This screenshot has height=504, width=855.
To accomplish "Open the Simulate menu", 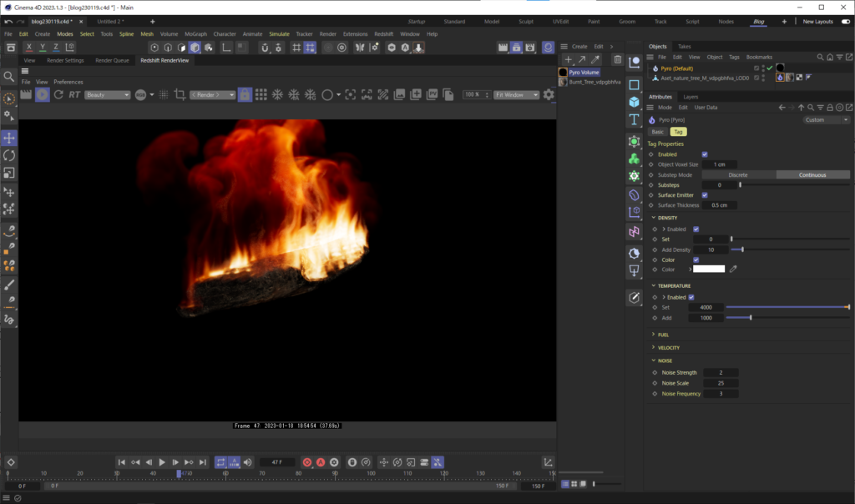I will point(278,34).
